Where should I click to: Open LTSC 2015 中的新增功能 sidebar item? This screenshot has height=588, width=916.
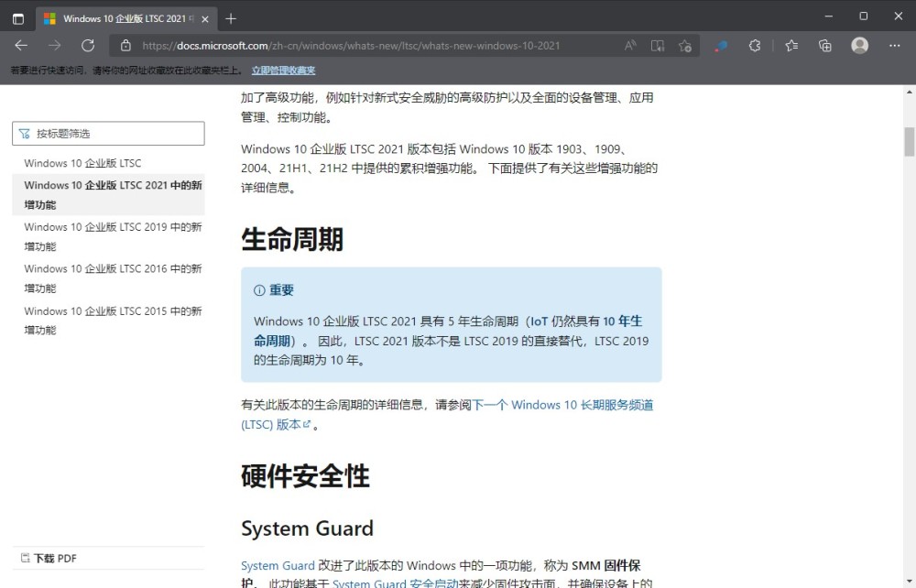click(x=112, y=320)
